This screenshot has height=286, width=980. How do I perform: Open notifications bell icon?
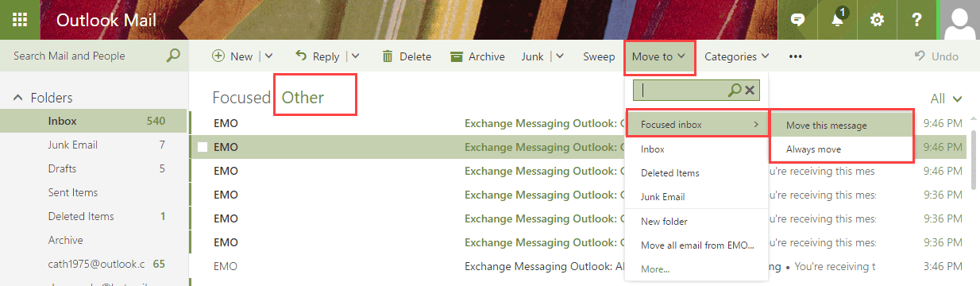point(838,20)
